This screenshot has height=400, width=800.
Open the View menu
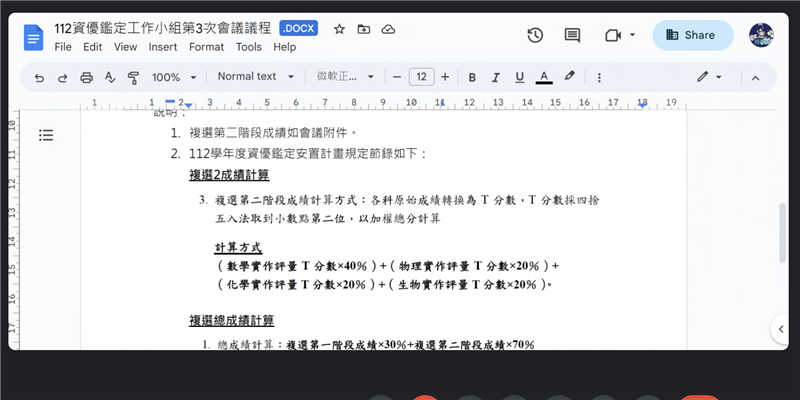(x=126, y=47)
